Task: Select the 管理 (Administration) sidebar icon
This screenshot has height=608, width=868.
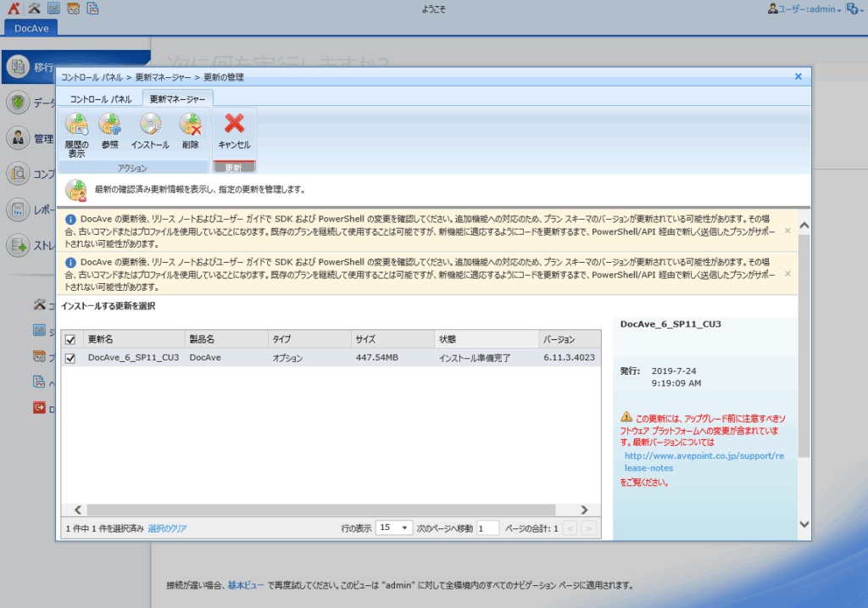Action: [x=18, y=138]
